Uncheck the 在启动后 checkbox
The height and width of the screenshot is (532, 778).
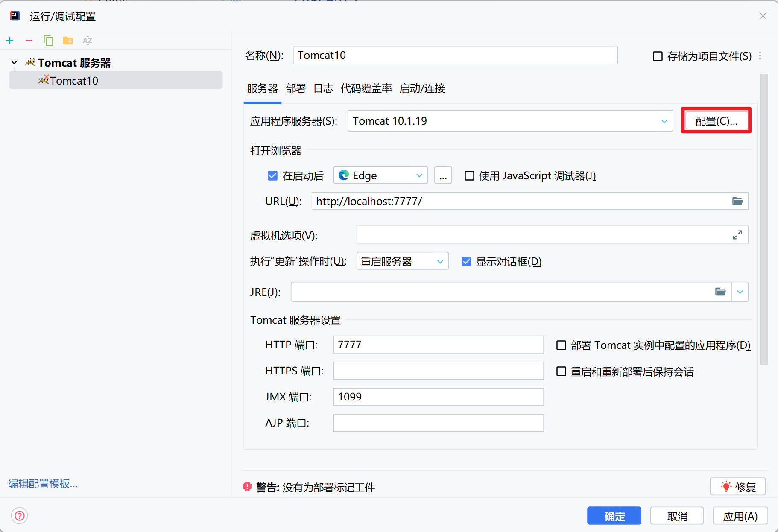point(272,175)
